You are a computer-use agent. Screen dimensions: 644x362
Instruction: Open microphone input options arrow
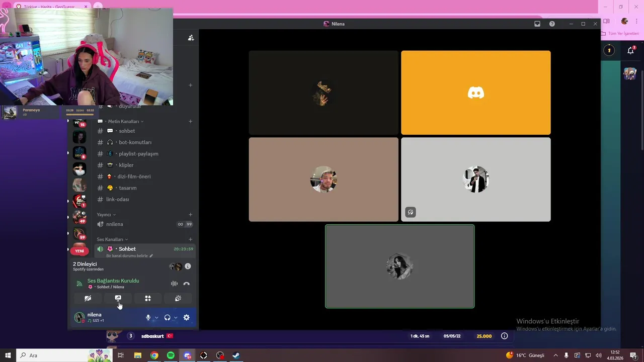tap(156, 317)
